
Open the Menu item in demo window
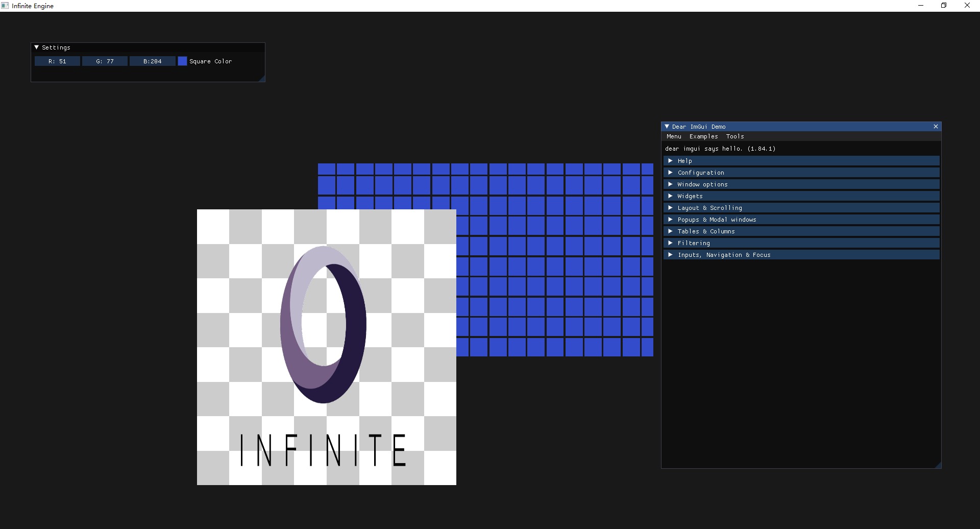point(674,136)
